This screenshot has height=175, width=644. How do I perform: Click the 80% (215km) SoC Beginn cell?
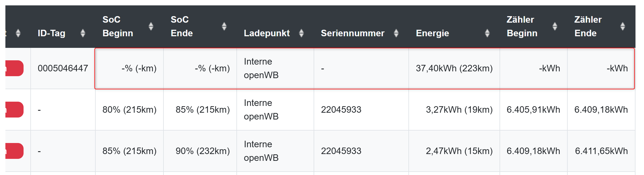[129, 110]
